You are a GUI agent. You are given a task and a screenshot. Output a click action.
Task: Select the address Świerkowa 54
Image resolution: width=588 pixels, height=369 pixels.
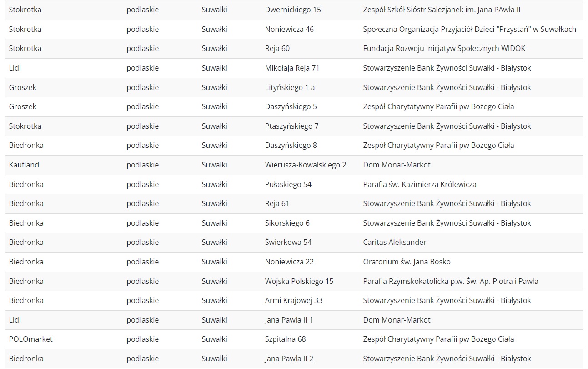tap(288, 242)
